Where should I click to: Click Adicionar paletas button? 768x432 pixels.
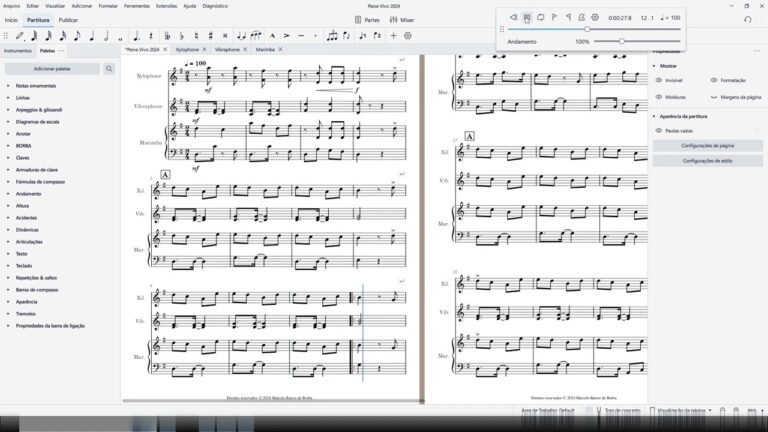point(50,69)
